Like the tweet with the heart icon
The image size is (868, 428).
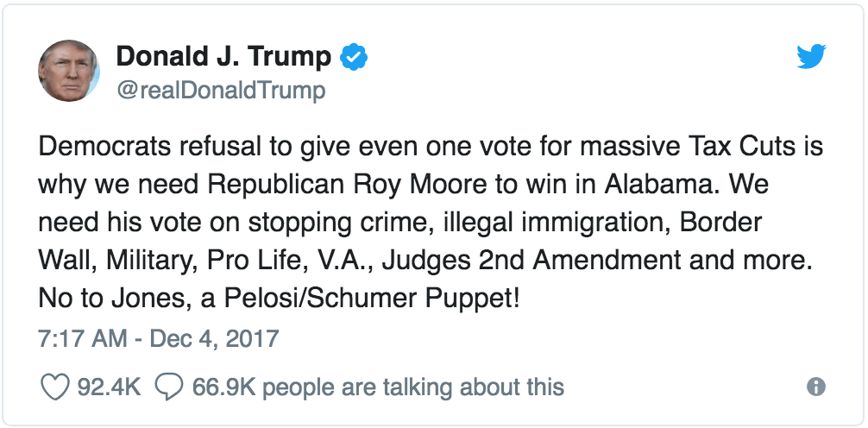[55, 387]
